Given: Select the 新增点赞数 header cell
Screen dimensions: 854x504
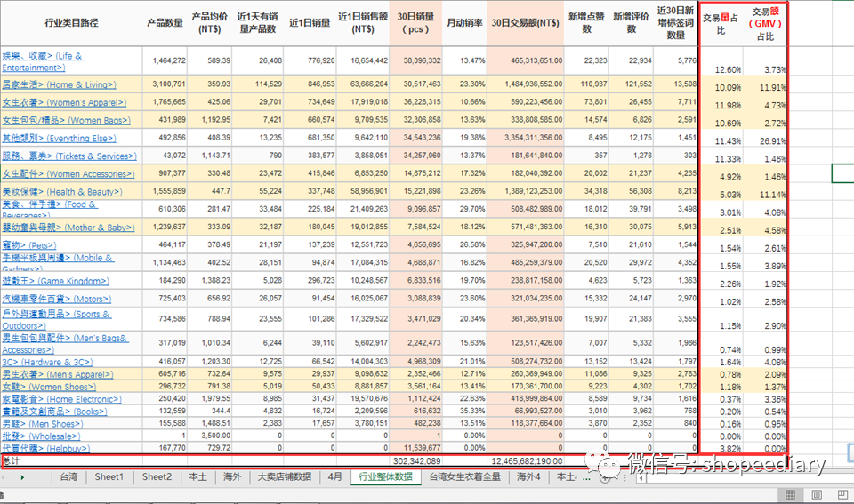Looking at the screenshot, I should (x=586, y=23).
